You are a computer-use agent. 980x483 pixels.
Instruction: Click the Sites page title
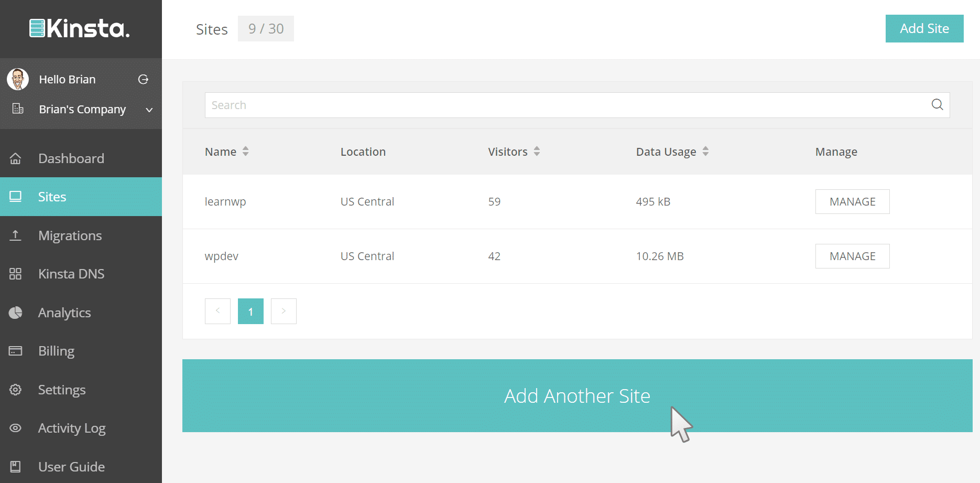tap(212, 29)
